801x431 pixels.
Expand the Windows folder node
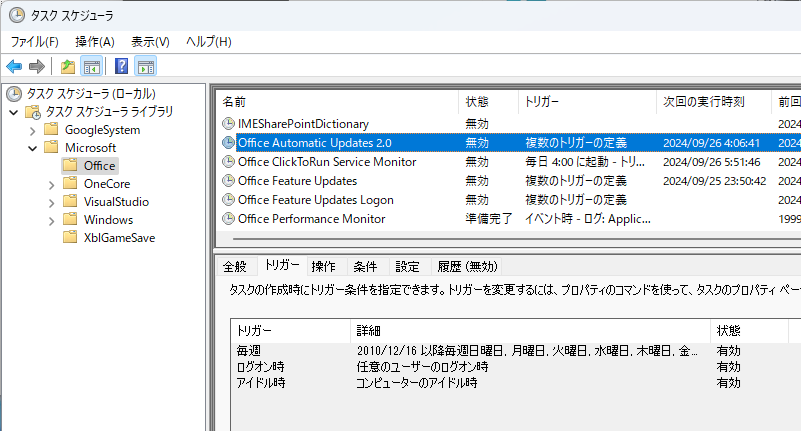point(51,221)
